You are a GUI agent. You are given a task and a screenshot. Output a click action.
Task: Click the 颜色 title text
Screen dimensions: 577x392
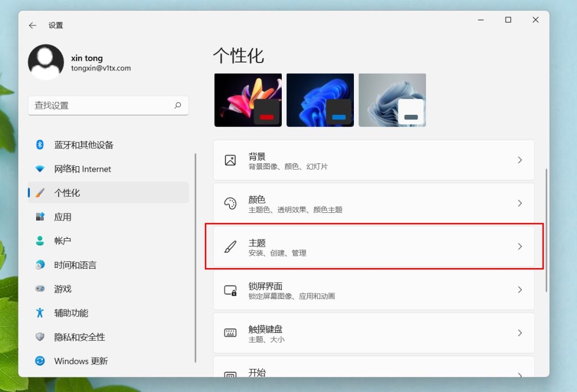click(x=257, y=199)
